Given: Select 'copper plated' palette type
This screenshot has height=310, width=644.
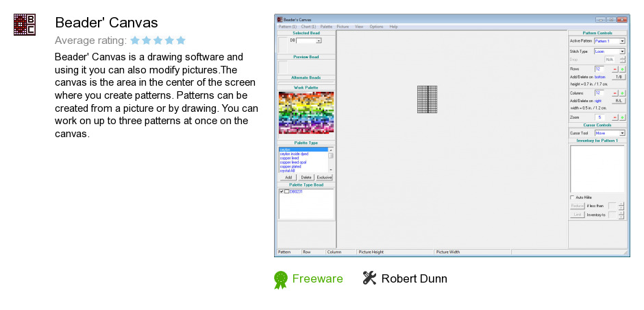Looking at the screenshot, I should 290,167.
